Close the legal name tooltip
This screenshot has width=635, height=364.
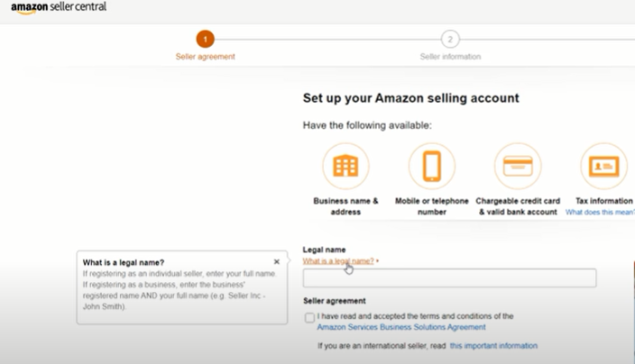[x=277, y=262]
